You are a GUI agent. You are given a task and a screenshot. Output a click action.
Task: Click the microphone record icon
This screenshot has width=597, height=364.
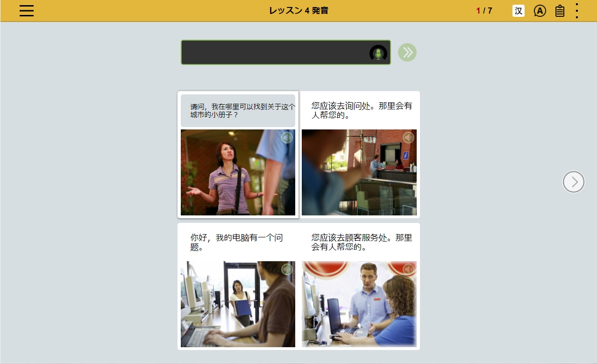click(378, 53)
